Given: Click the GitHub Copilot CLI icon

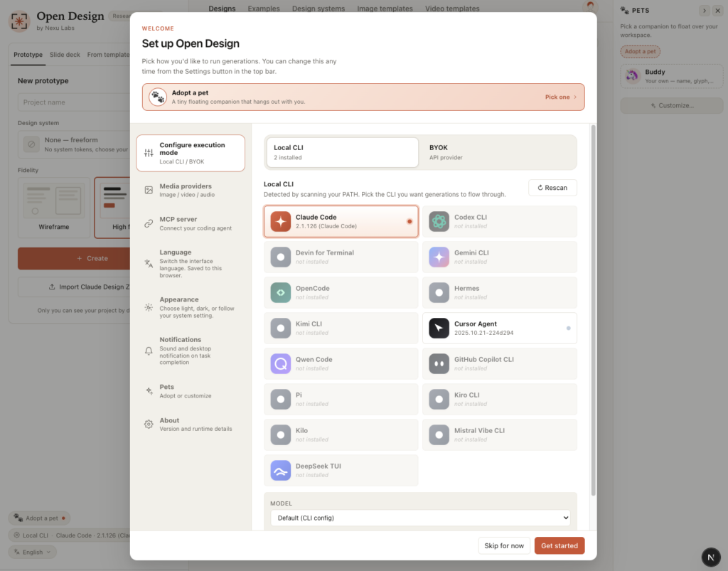Looking at the screenshot, I should click(439, 364).
